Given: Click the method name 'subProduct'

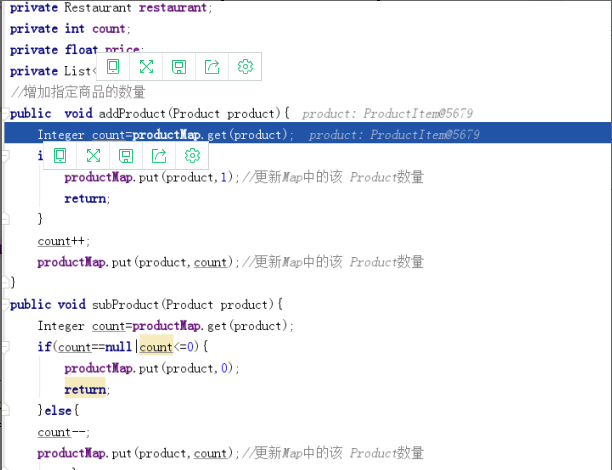Looking at the screenshot, I should [x=125, y=304].
